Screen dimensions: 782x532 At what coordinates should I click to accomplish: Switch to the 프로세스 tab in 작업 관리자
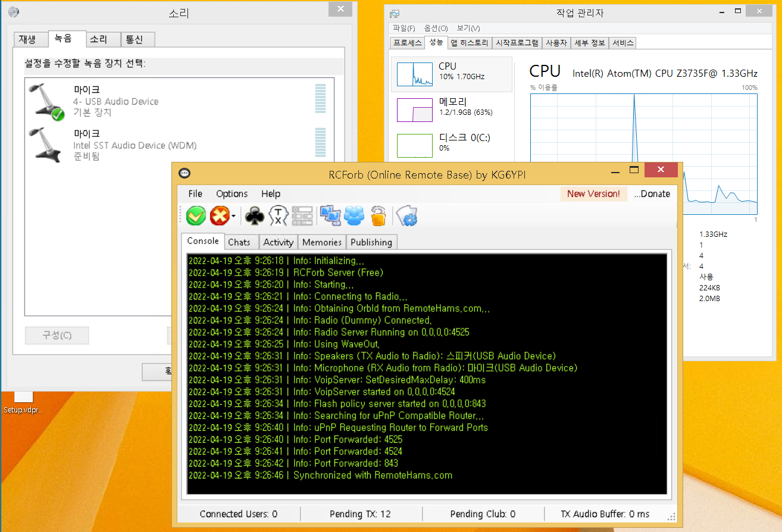coord(408,43)
